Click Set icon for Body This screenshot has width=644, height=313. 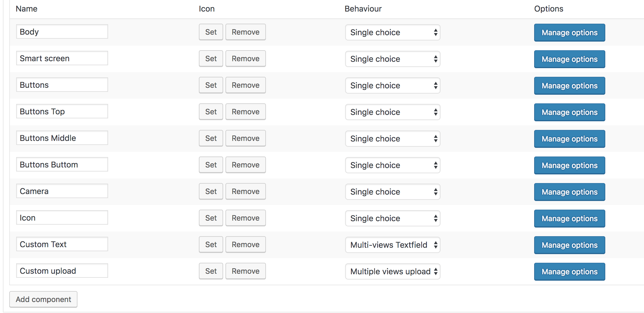tap(211, 32)
